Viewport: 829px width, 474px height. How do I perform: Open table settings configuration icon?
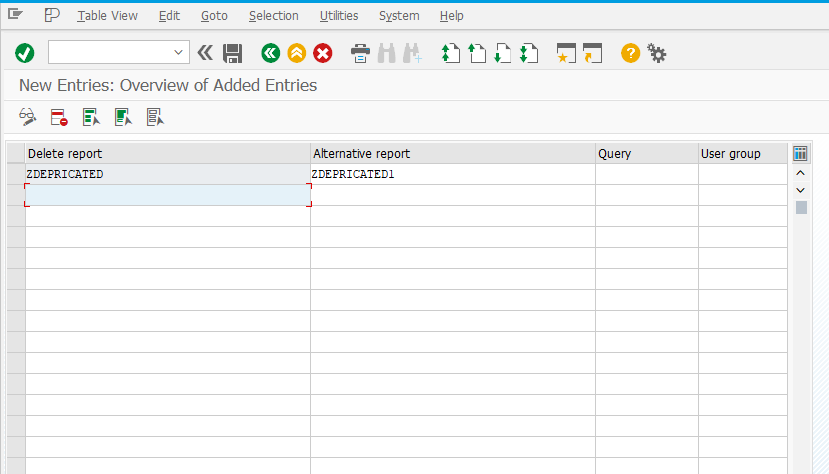(x=800, y=153)
